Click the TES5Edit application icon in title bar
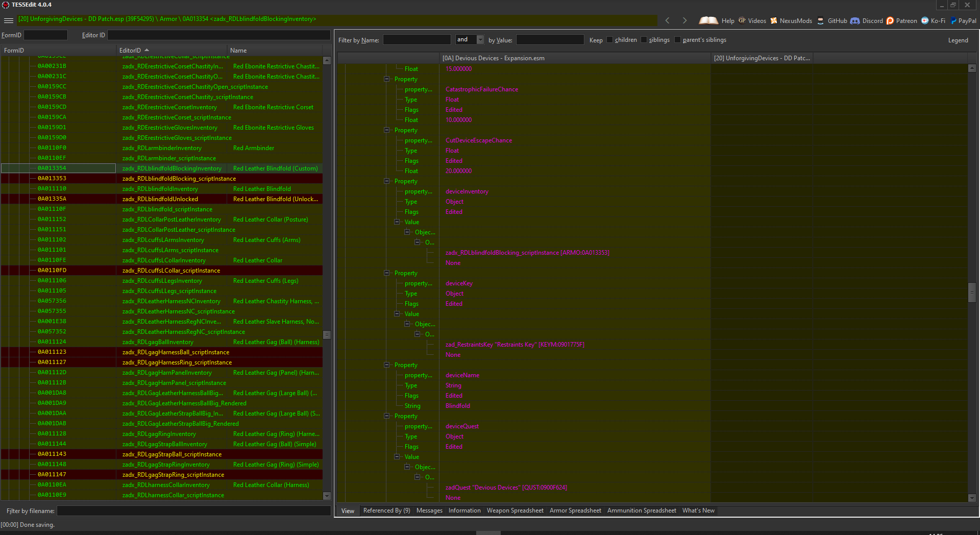The image size is (980, 535). click(6, 5)
